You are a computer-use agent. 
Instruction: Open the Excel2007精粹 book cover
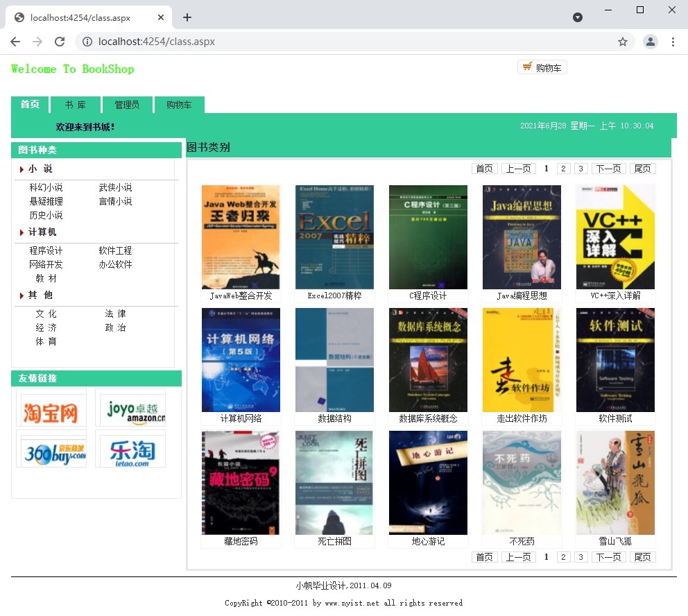coord(334,237)
